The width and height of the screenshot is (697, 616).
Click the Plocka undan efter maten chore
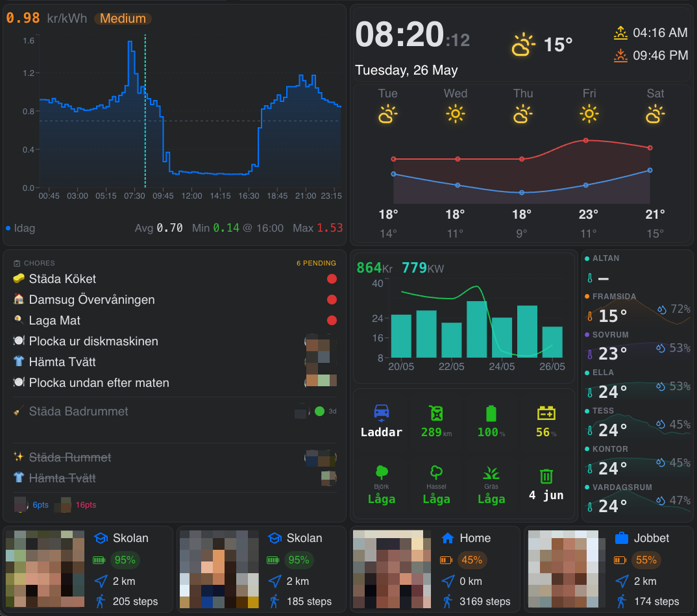click(x=99, y=383)
